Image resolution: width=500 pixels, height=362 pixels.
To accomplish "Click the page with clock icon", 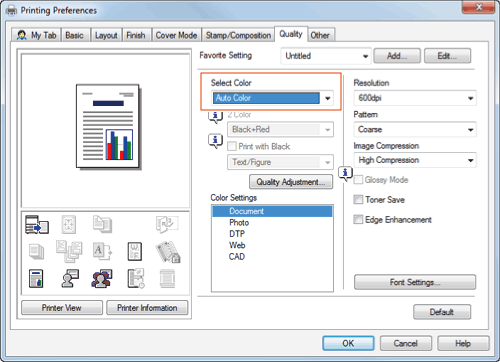I will pos(136,278).
